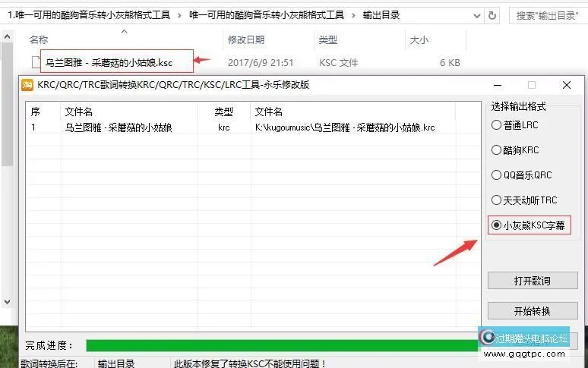The image size is (588, 368).
Task: Choose QQ音乐QRC output format
Action: [521, 175]
